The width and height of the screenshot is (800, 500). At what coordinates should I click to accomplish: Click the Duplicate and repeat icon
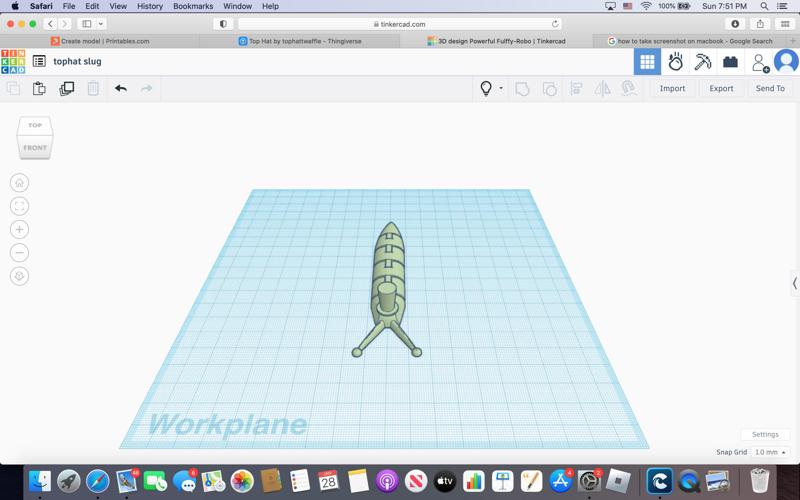[x=66, y=88]
